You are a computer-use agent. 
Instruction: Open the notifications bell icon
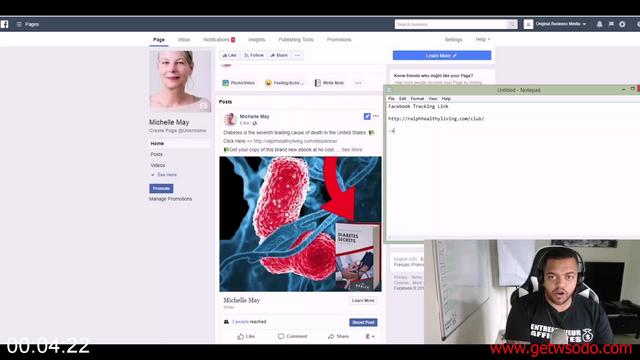point(599,24)
